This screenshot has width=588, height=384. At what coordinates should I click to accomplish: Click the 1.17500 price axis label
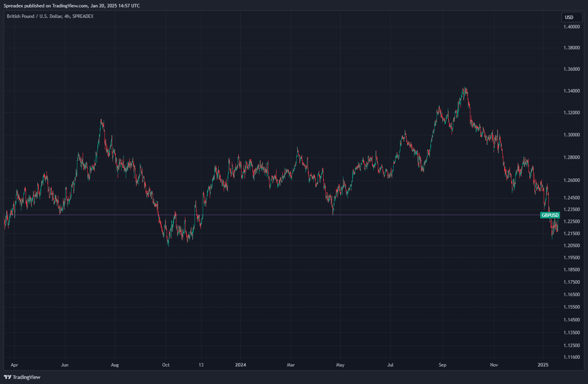point(572,282)
